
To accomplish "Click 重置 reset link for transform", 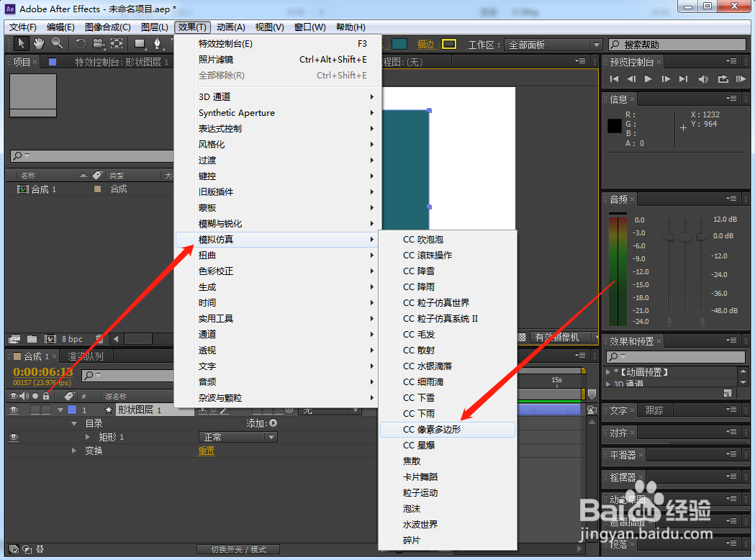I will point(207,451).
